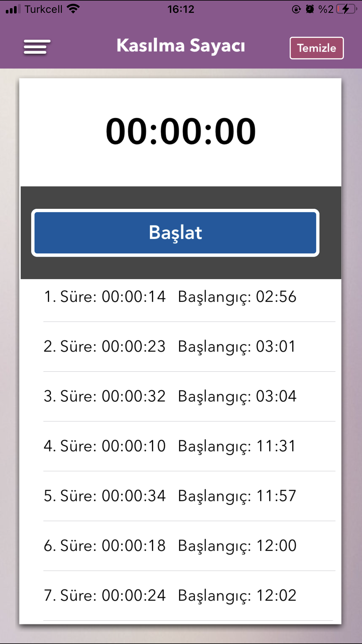Screen dimensions: 362x644
Task: Tap the battery charging icon
Action: point(347,9)
